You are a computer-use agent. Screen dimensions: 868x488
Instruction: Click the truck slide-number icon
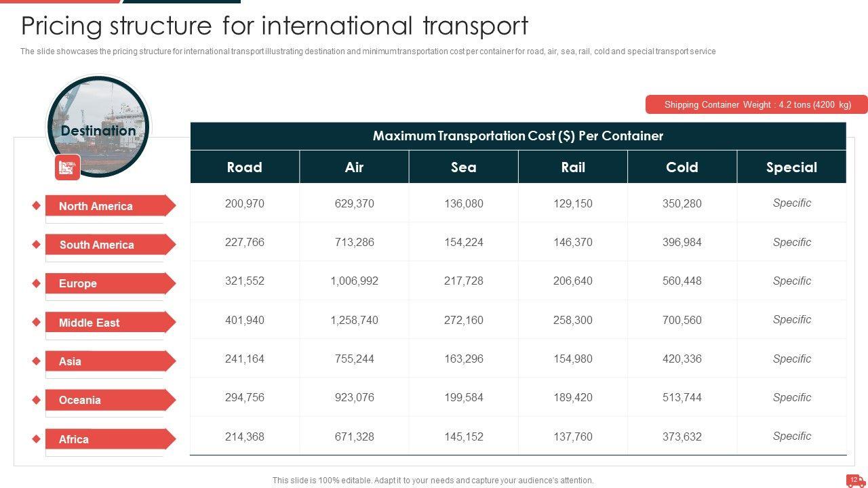855,481
